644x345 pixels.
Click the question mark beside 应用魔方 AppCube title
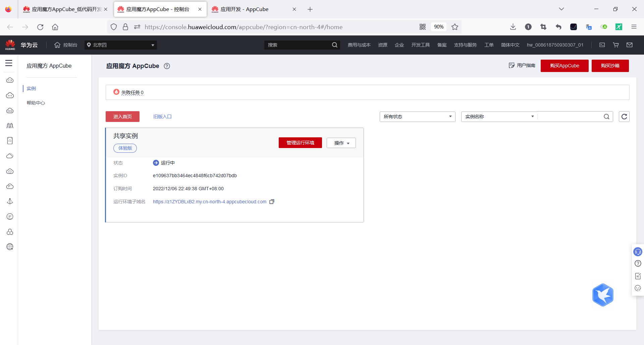click(x=167, y=66)
